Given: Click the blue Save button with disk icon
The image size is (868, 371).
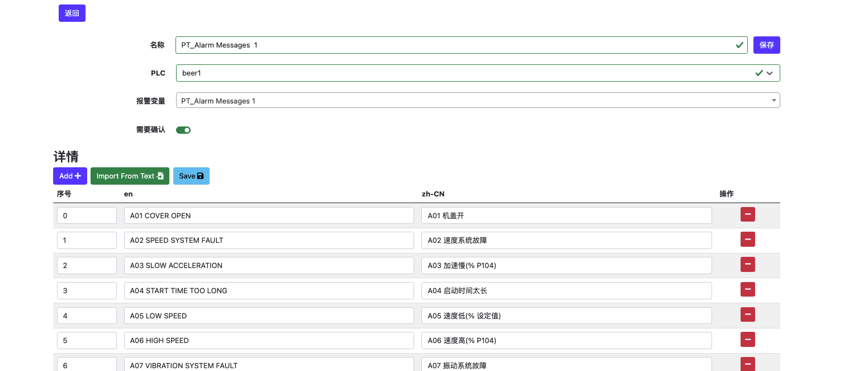Looking at the screenshot, I should click(191, 176).
